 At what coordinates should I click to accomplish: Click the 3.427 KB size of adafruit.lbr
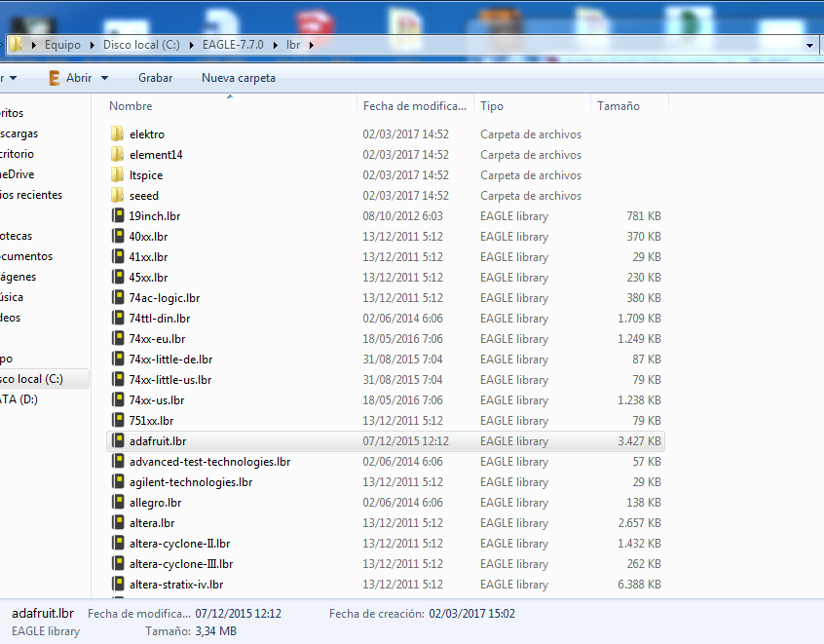[639, 441]
